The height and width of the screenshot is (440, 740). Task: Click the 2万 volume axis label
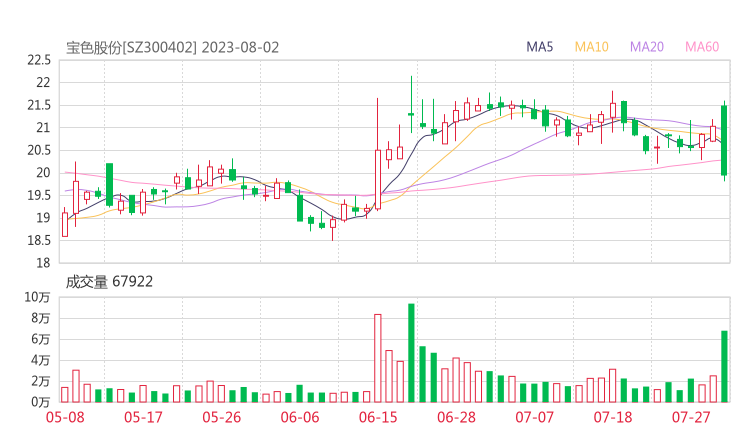(41, 381)
